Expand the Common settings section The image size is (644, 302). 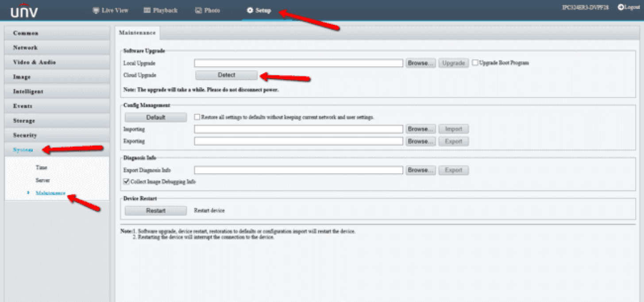57,33
